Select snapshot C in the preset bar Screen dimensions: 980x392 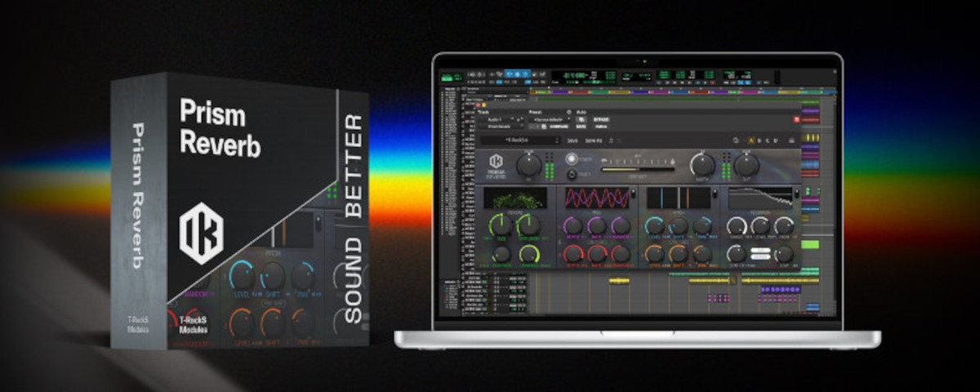pos(768,140)
